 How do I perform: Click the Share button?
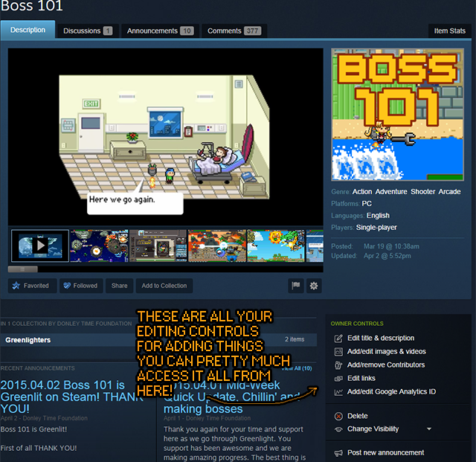click(x=119, y=286)
